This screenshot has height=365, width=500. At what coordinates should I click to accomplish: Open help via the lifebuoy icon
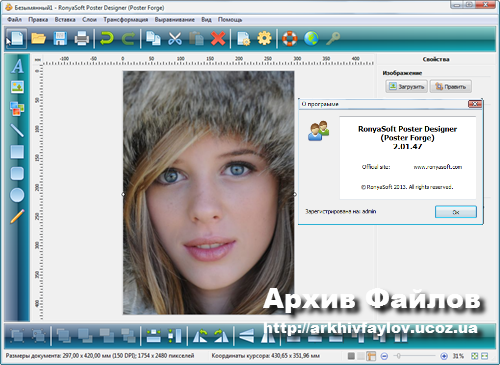click(289, 38)
